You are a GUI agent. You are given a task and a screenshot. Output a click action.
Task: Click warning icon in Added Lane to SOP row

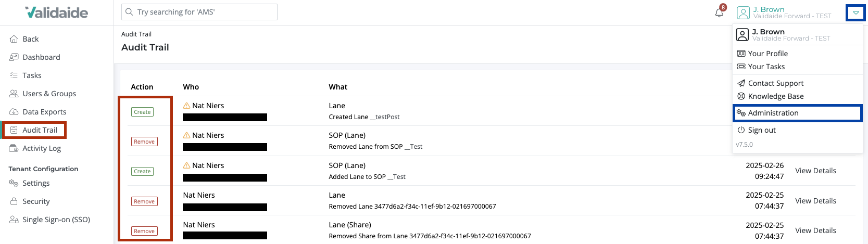187,165
